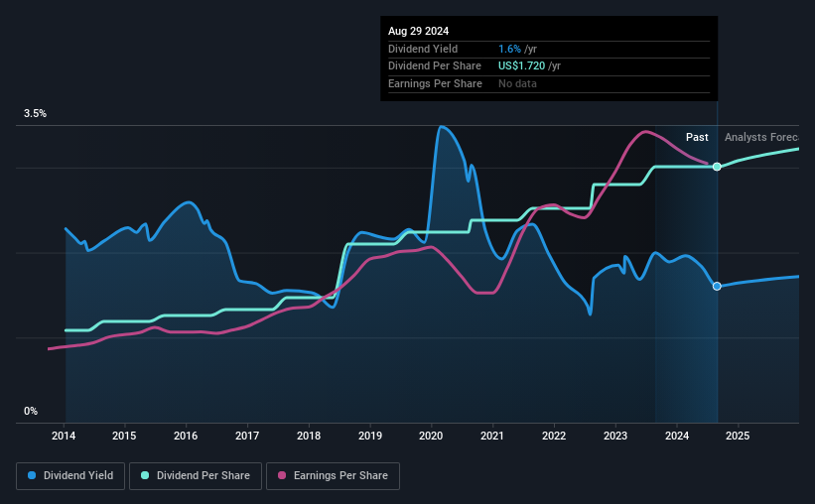Viewport: 815px width, 504px height.
Task: Click the 2018 x-axis label
Action: pos(309,436)
